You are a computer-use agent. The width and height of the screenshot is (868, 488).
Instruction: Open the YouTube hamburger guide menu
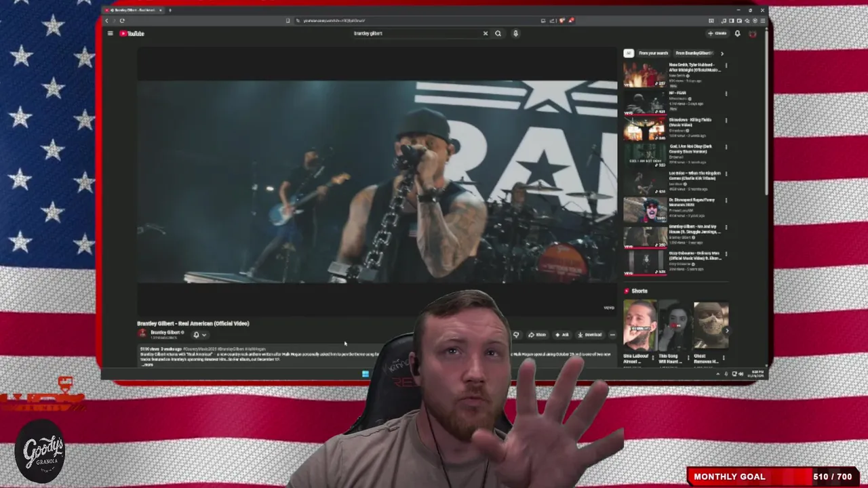pyautogui.click(x=110, y=33)
